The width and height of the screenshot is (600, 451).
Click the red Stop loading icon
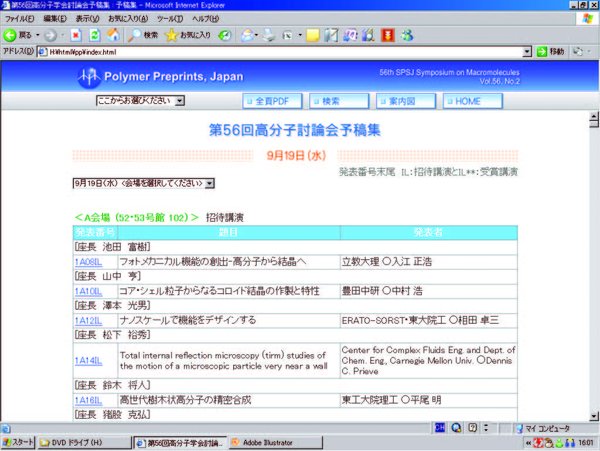pos(76,35)
